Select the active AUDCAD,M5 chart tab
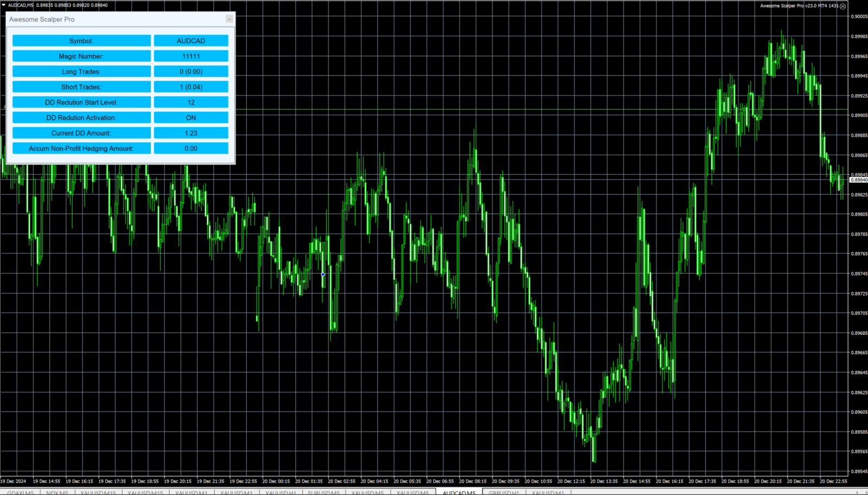This screenshot has width=868, height=495. (x=459, y=492)
